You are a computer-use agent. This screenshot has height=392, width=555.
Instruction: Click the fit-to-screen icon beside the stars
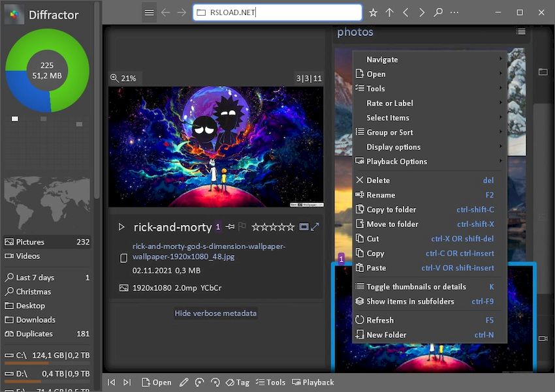pos(304,226)
